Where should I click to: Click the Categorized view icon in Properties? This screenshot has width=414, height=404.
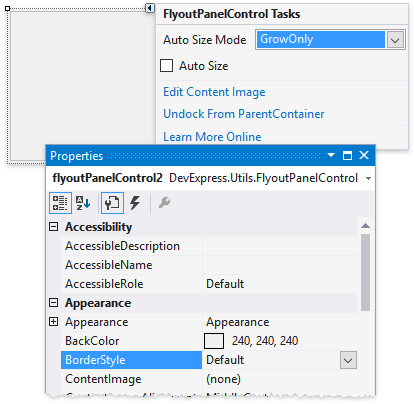point(60,203)
